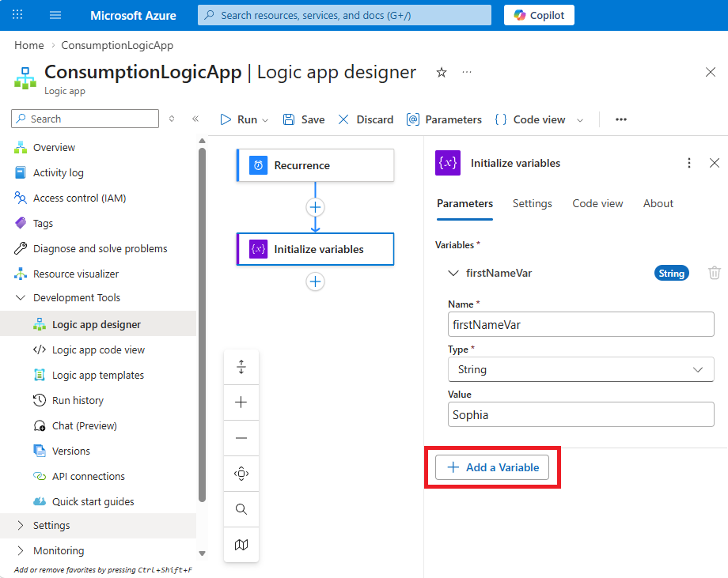Toggle the minimap icon
The width and height of the screenshot is (728, 578).
(x=241, y=545)
